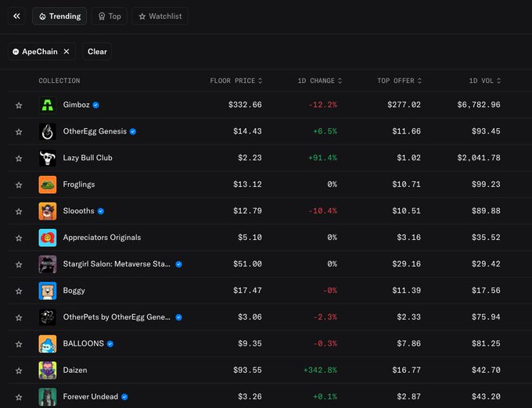
Task: Switch to the Top tab
Action: click(x=110, y=16)
